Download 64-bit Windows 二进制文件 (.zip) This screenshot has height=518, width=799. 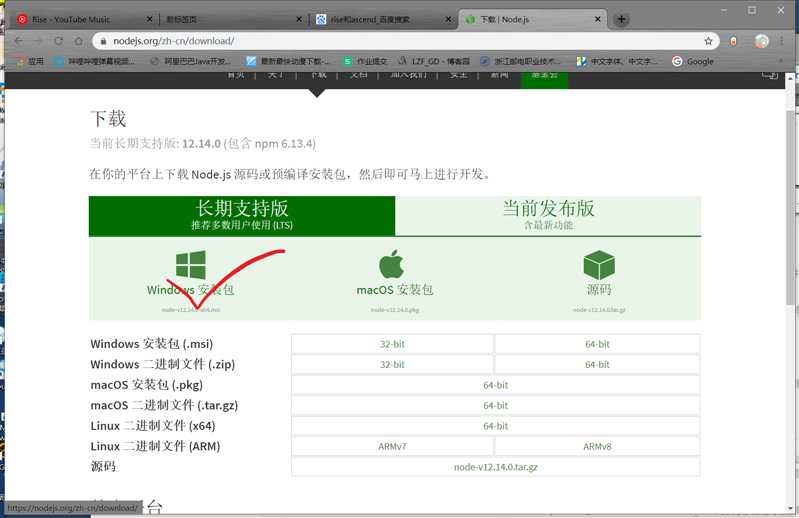point(597,365)
